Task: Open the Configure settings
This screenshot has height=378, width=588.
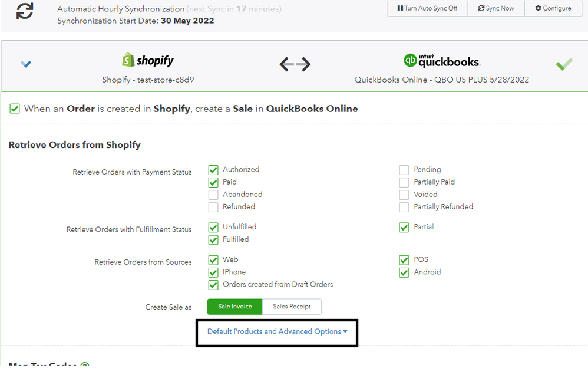Action: click(x=553, y=8)
